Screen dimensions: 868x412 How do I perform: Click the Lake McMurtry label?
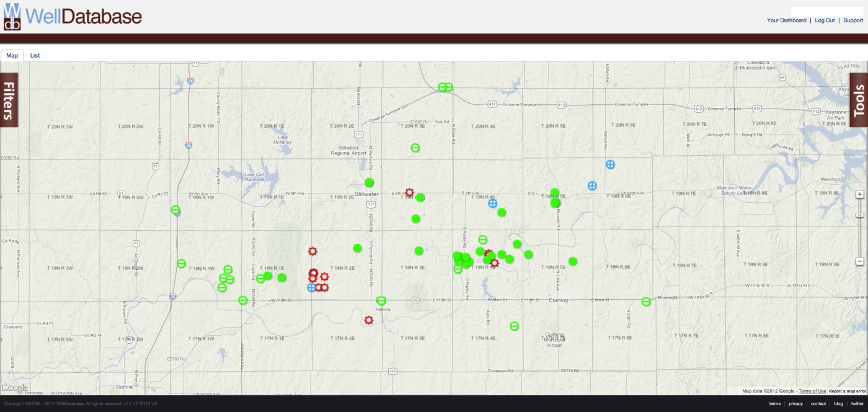(283, 140)
